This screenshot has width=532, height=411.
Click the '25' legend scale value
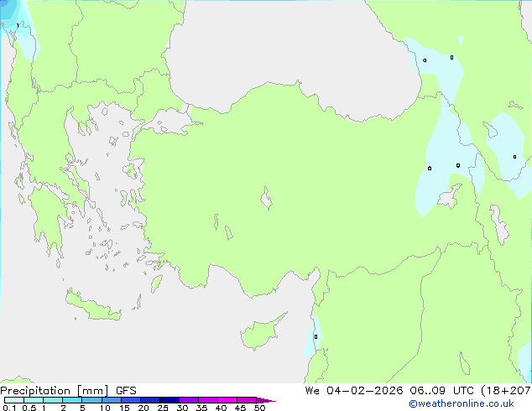tap(163, 408)
